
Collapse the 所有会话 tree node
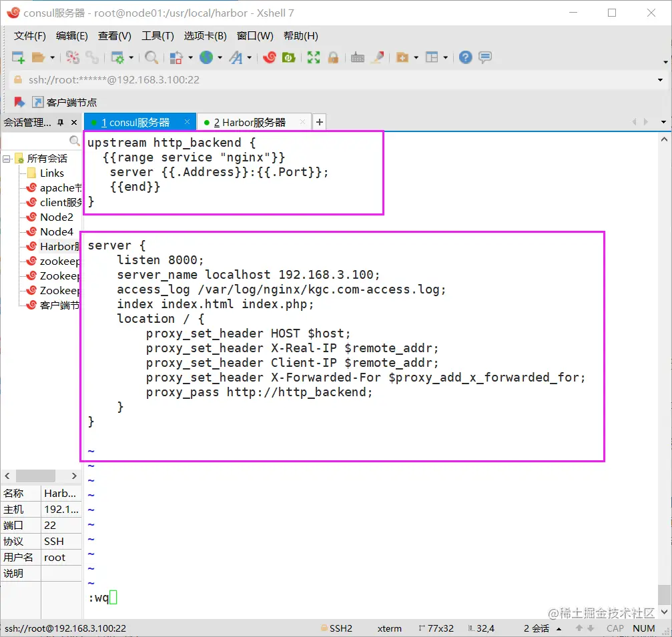point(6,159)
